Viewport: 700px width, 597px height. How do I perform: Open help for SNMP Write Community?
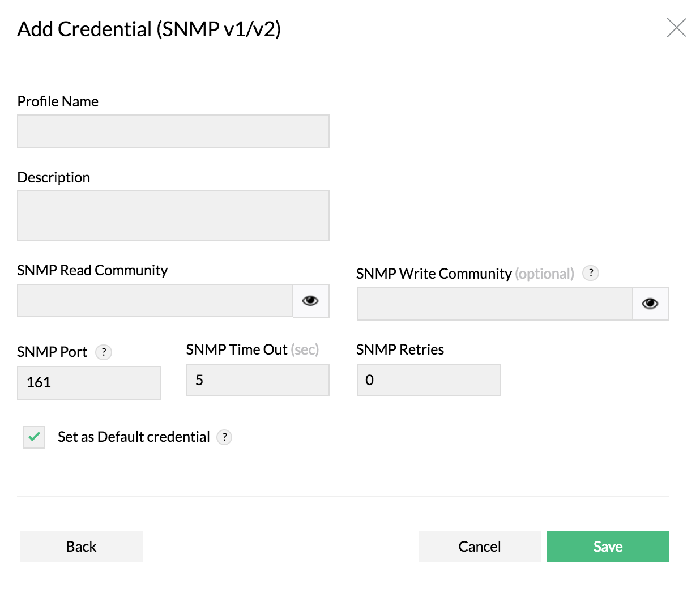point(591,273)
